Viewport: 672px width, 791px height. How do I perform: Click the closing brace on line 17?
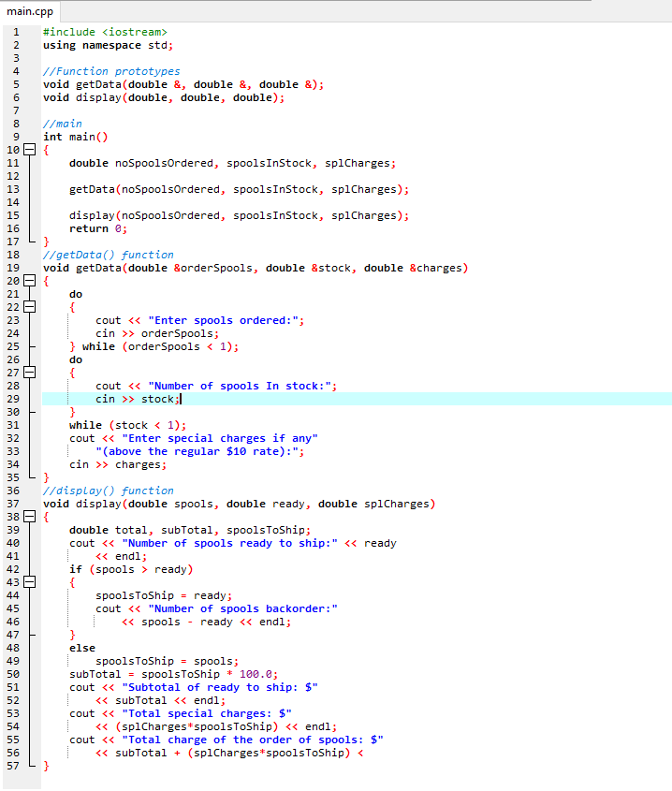[46, 242]
